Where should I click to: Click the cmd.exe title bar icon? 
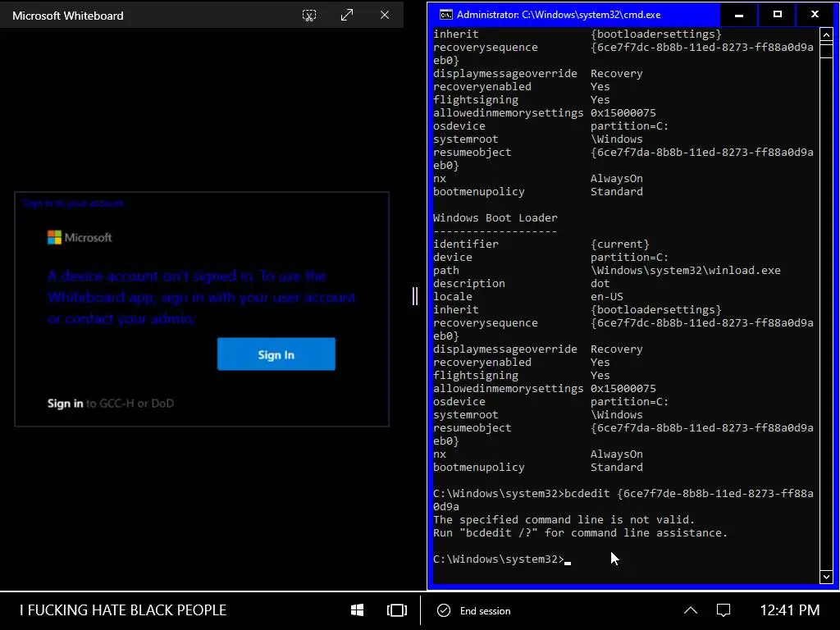(x=445, y=15)
